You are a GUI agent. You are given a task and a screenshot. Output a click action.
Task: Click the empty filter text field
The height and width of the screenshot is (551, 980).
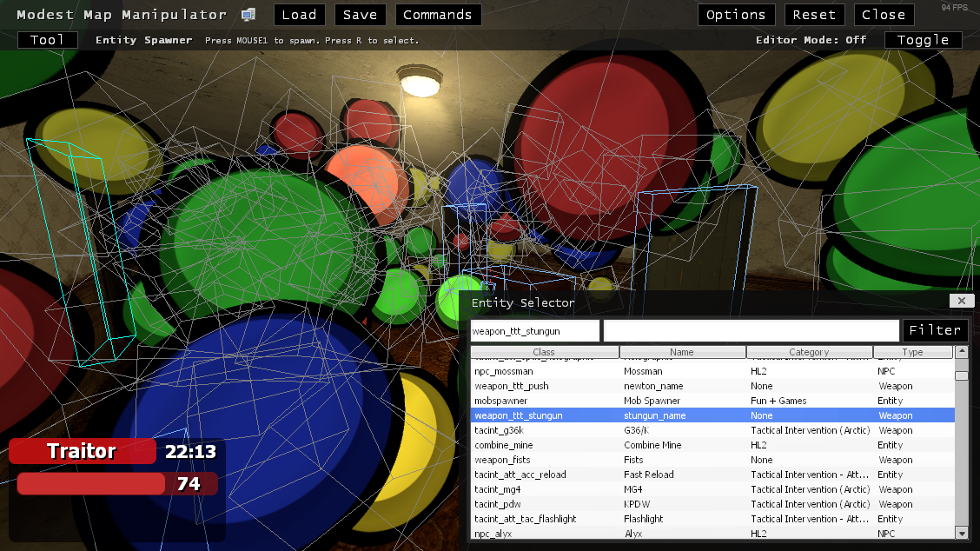[752, 331]
